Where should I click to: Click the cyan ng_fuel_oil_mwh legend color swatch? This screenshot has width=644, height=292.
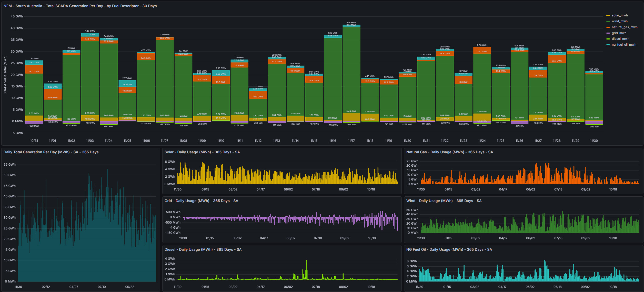pyautogui.click(x=608, y=45)
